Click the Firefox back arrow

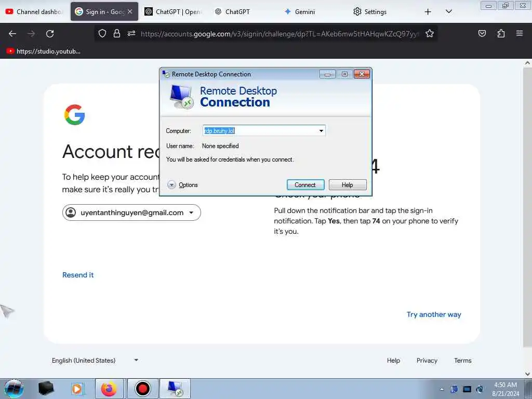(12, 34)
